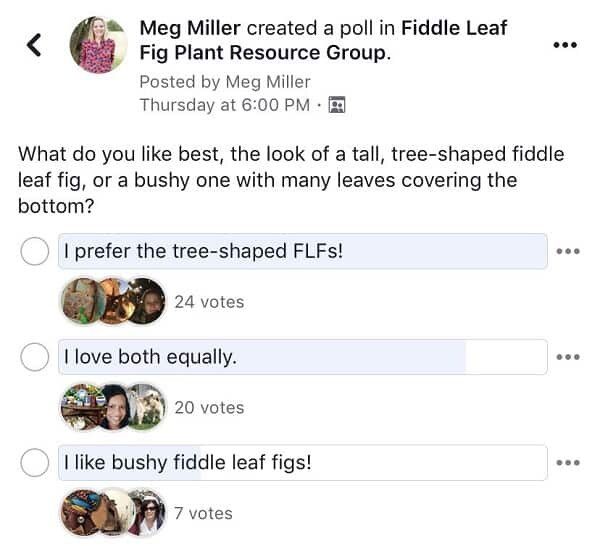600x546 pixels.
Task: Click the 'I love both equally.' option bar
Action: point(303,357)
